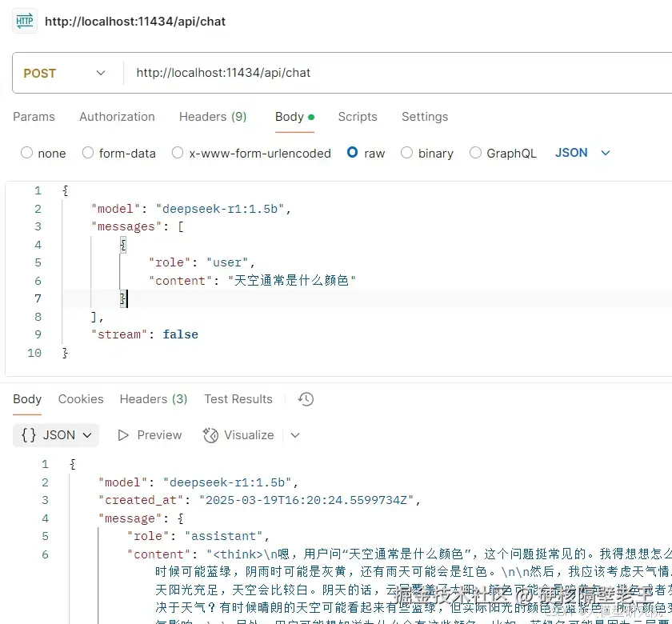Open the response Headers (3) tab
672x624 pixels.
pyautogui.click(x=154, y=399)
